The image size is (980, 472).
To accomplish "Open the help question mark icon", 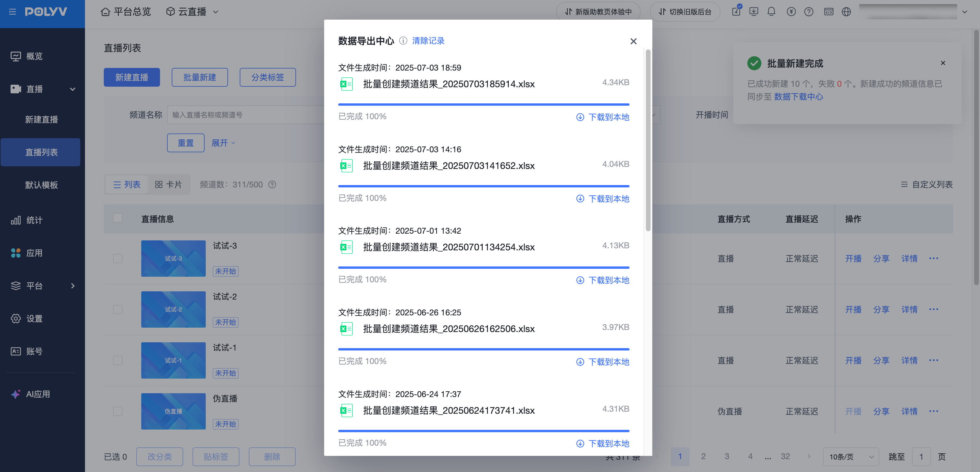I will [x=809, y=12].
